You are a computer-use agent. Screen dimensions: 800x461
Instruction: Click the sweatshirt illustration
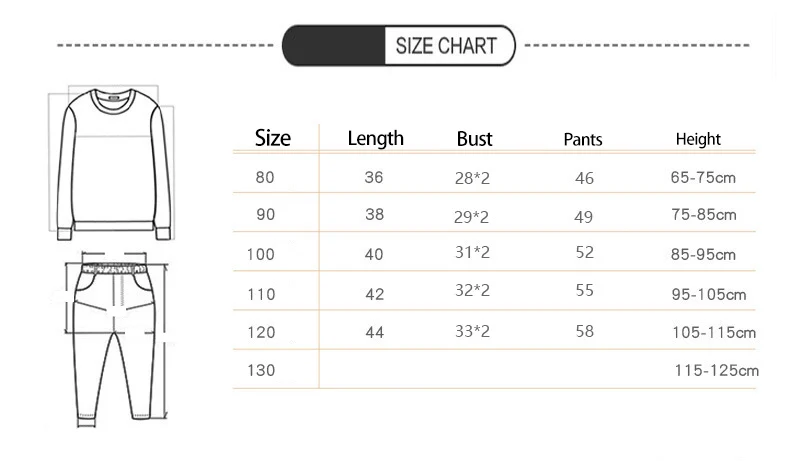coord(112,163)
